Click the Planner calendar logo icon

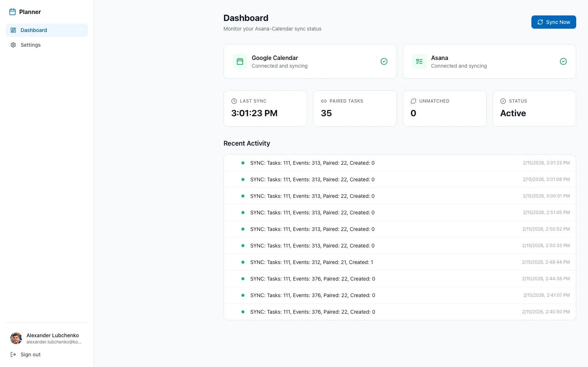(x=12, y=12)
